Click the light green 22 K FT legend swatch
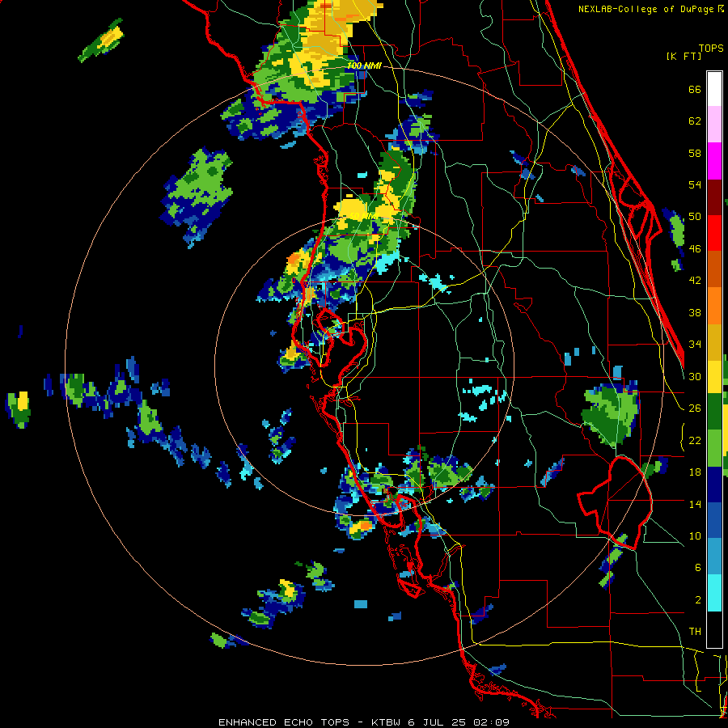Screen dimensions: 728x728 [x=714, y=447]
